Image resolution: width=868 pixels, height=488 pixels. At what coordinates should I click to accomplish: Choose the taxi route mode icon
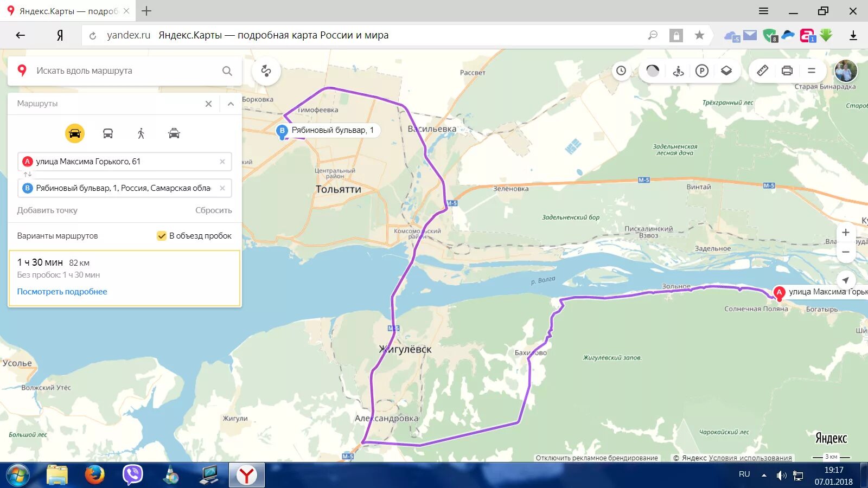[174, 133]
